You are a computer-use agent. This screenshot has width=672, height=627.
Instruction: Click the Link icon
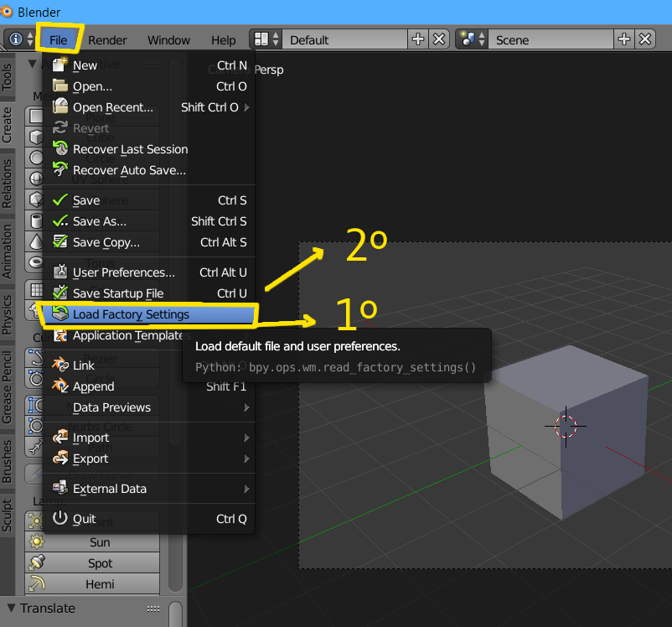(60, 365)
